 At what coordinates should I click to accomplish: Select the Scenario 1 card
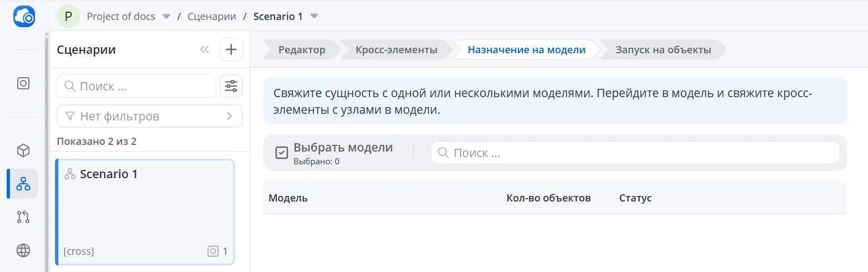(145, 212)
